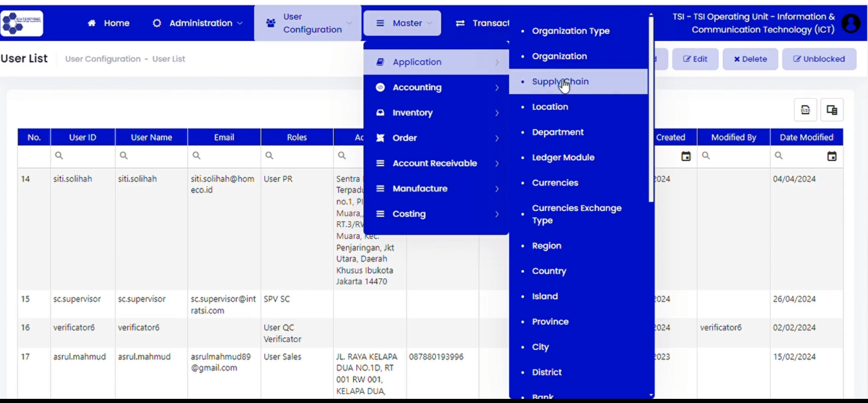
Task: Click the Unblocked button
Action: pyautogui.click(x=819, y=59)
